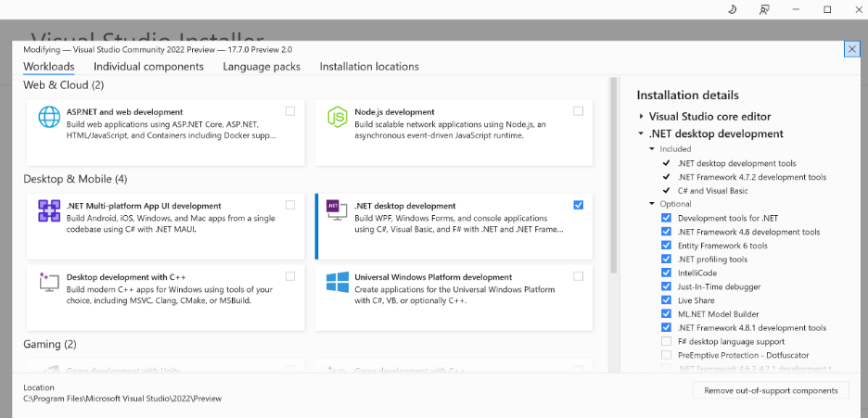This screenshot has width=868, height=419.
Task: Switch to the Workloads tab
Action: 49,67
